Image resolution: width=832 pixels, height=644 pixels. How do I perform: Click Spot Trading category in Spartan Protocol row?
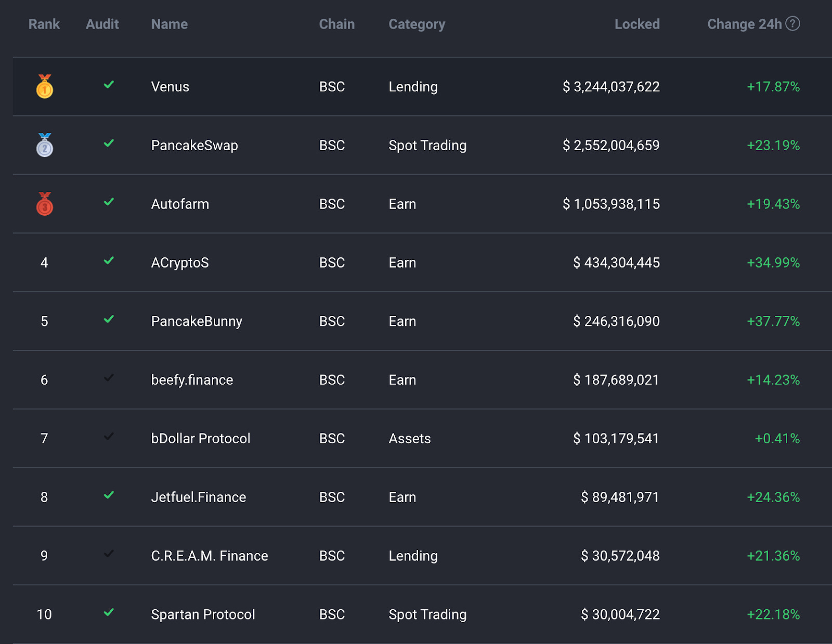coord(427,615)
